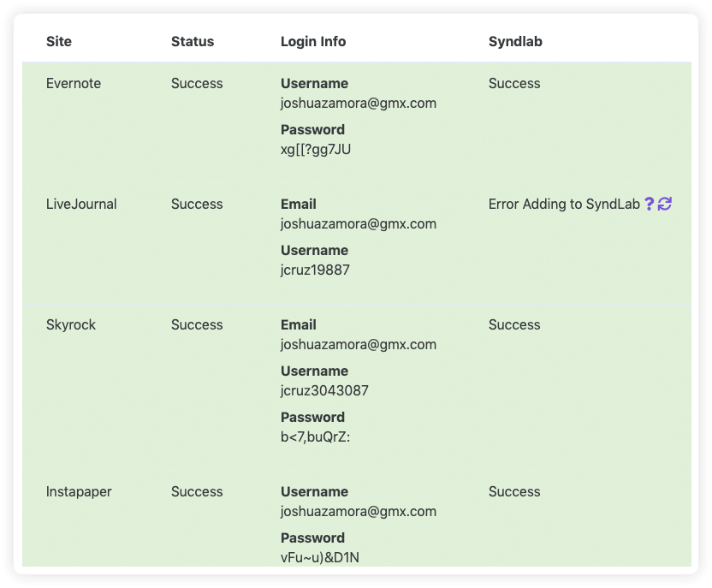Click the Error Adding to SyndLab text

pos(564,204)
